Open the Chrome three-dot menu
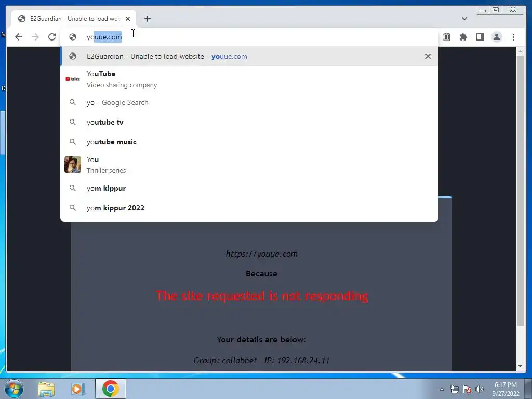Screen dimensions: 532x399 [513, 37]
